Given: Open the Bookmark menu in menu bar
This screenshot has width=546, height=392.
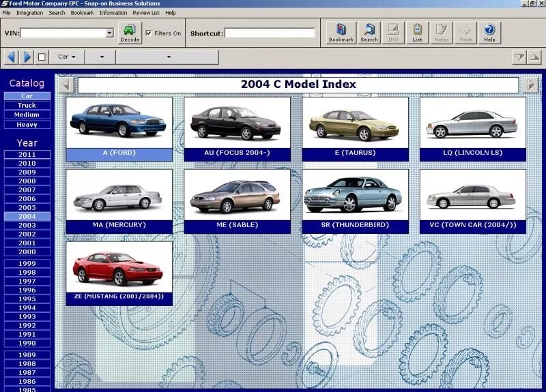Looking at the screenshot, I should pos(82,13).
